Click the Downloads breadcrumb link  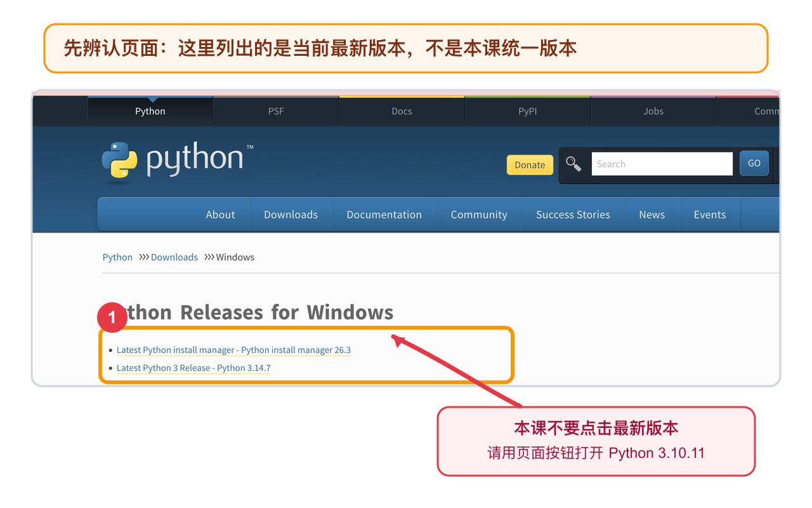coord(174,257)
